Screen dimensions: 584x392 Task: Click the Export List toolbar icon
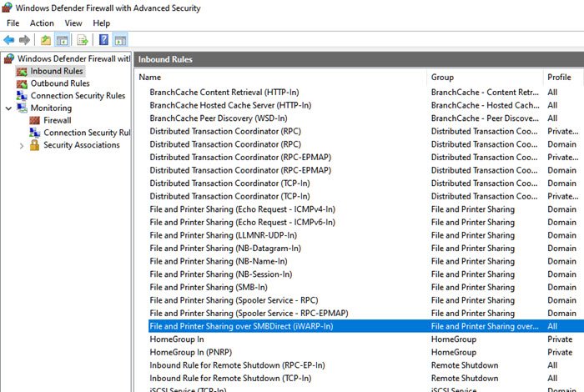(83, 39)
